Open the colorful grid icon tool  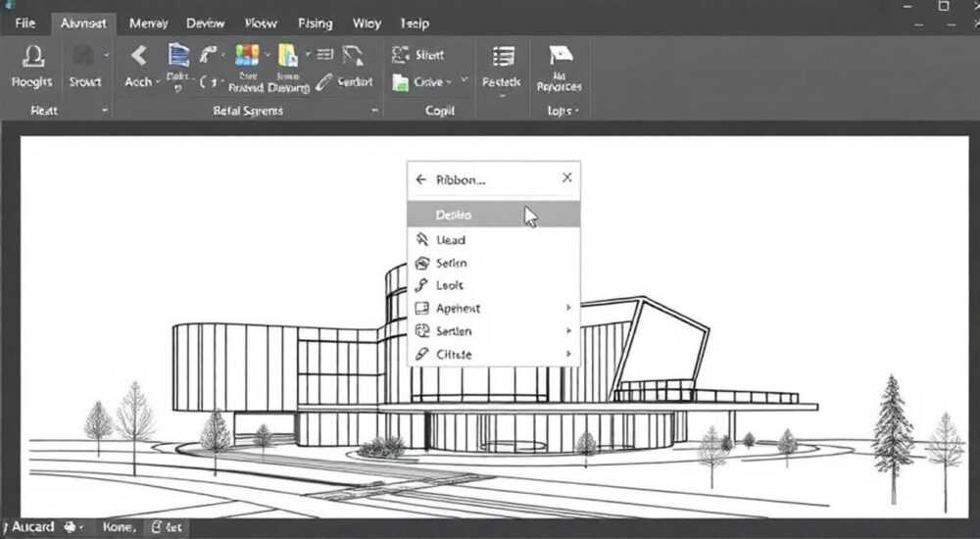click(247, 55)
